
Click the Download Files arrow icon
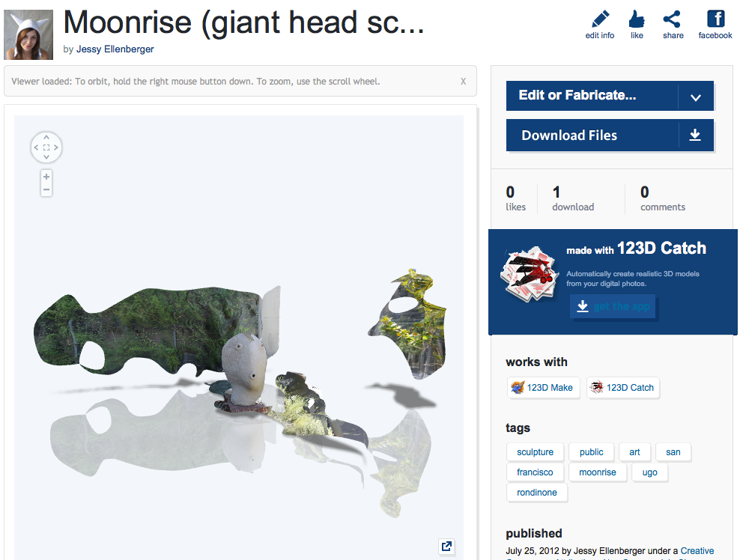[x=695, y=136]
